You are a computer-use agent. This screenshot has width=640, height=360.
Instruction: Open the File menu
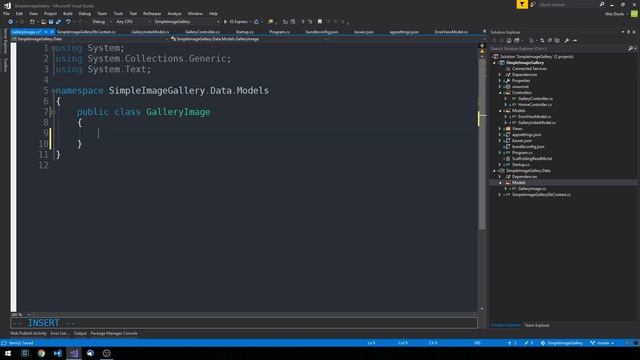(6, 13)
